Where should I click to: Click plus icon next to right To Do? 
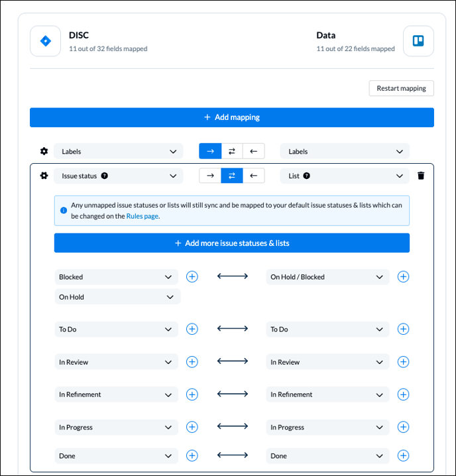[403, 329]
